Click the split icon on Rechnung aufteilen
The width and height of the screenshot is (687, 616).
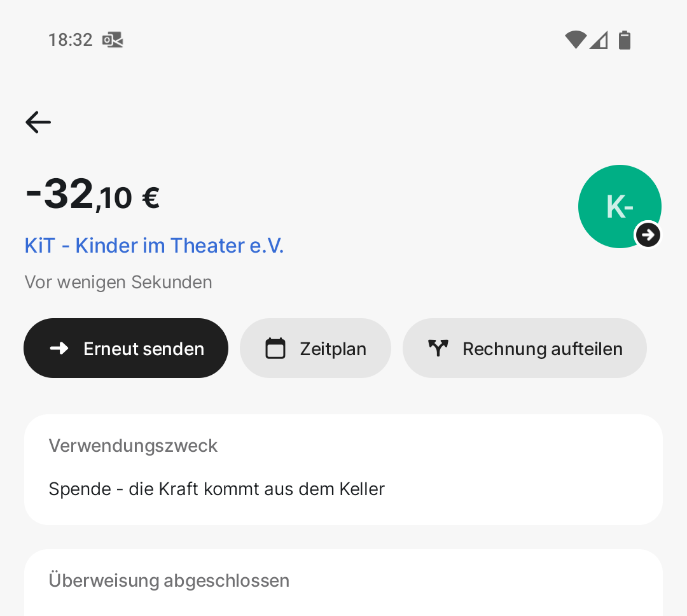438,349
